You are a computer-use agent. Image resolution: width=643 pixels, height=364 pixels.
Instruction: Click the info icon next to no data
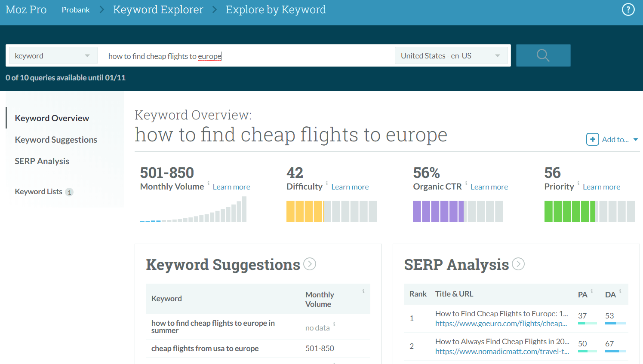pyautogui.click(x=334, y=324)
